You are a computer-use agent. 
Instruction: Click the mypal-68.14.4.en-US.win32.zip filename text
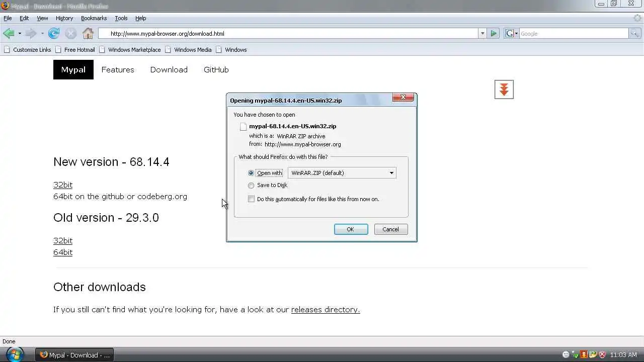point(292,126)
